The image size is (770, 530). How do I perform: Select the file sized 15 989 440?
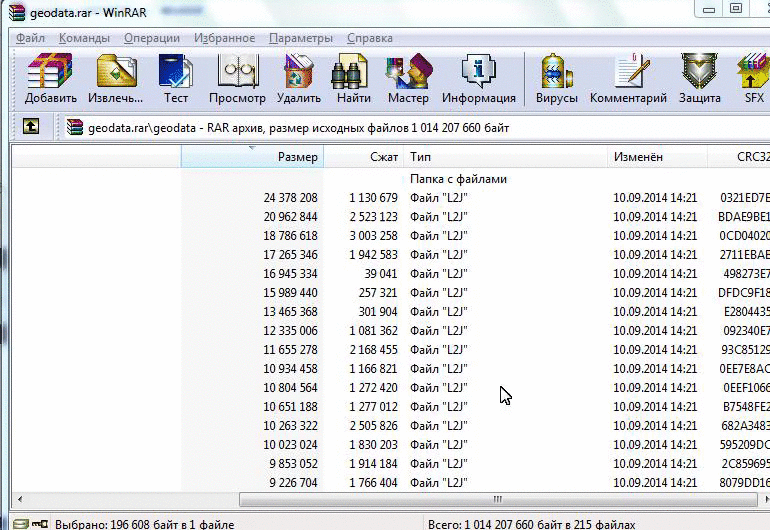tap(391, 293)
